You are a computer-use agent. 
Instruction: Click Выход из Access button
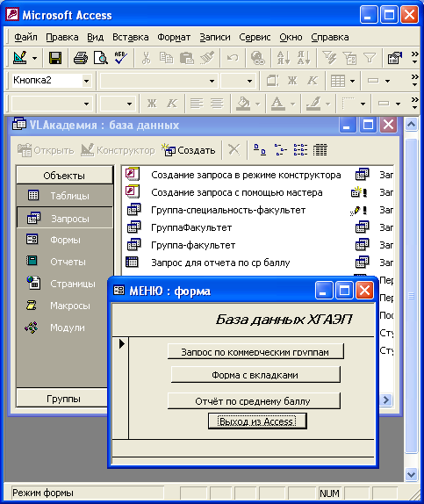(x=257, y=421)
